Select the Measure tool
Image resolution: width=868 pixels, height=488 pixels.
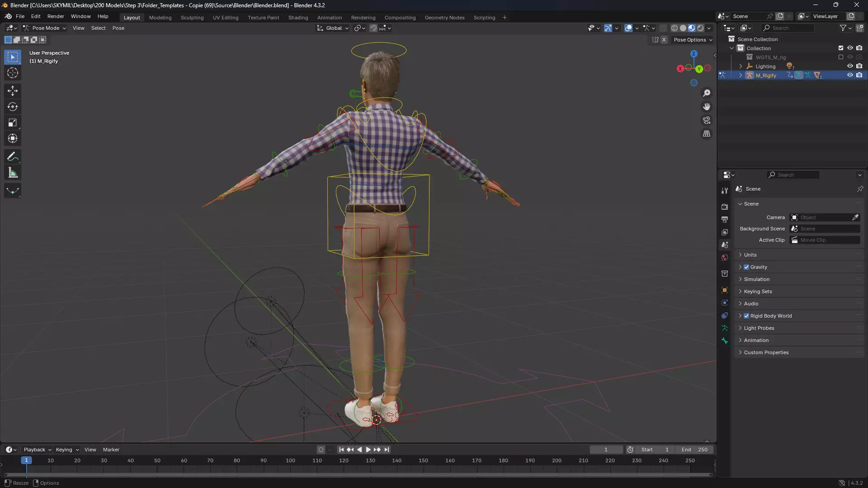coord(13,173)
